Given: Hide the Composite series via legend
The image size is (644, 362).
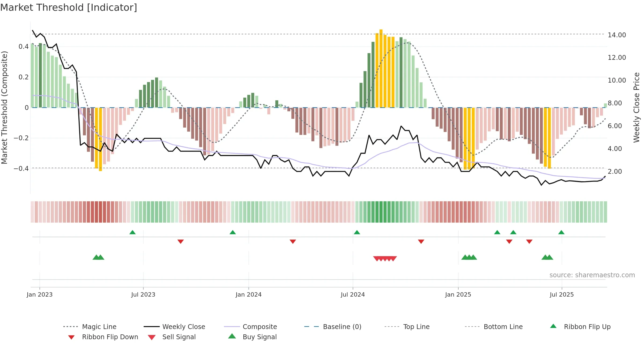Looking at the screenshot, I should 251,327.
